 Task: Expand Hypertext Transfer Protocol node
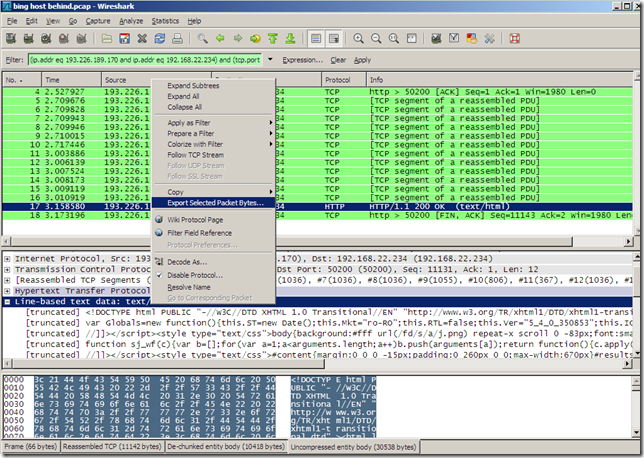pyautogui.click(x=7, y=291)
